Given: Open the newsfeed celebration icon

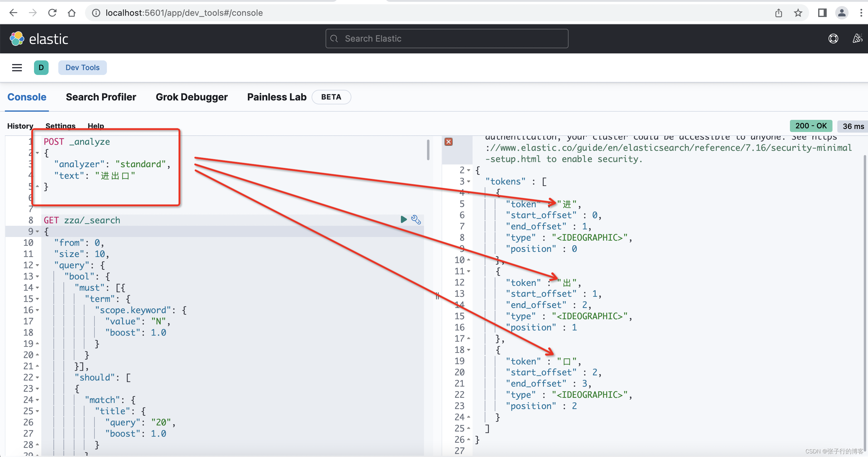Looking at the screenshot, I should point(857,39).
